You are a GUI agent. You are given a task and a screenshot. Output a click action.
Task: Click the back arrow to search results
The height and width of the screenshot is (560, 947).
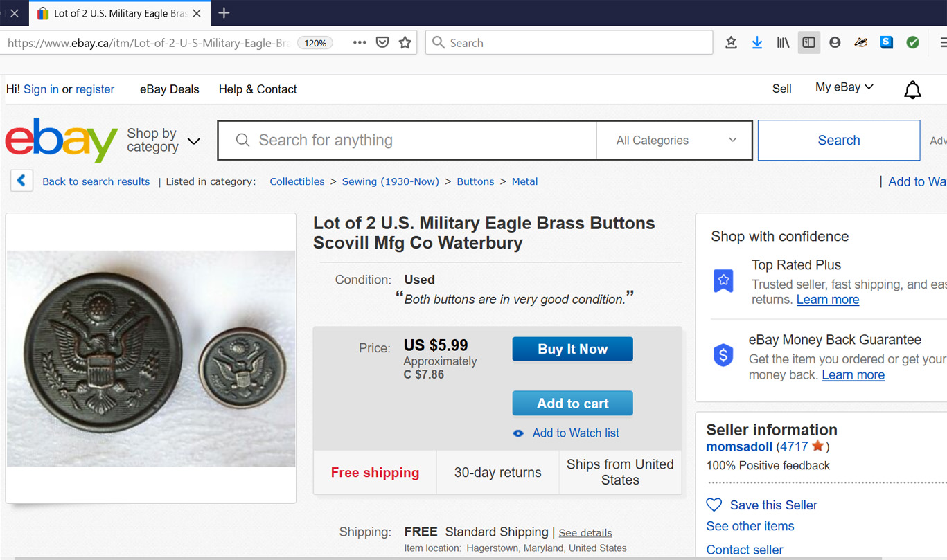tap(21, 181)
